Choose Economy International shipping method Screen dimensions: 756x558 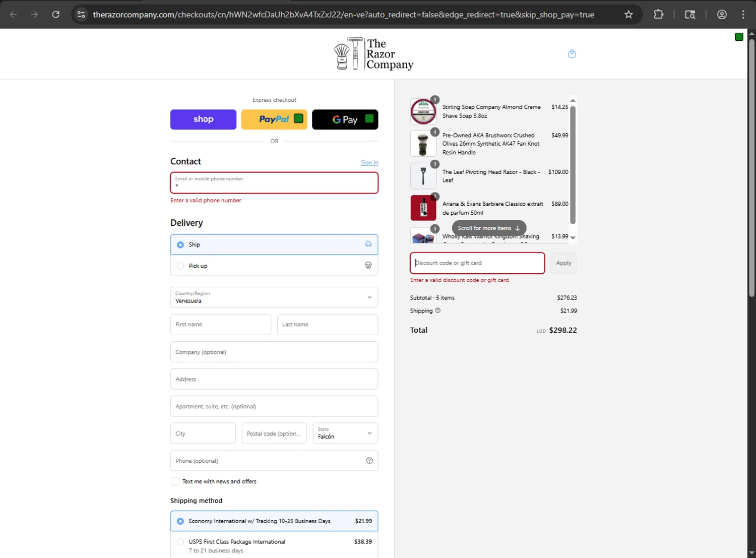(x=274, y=521)
